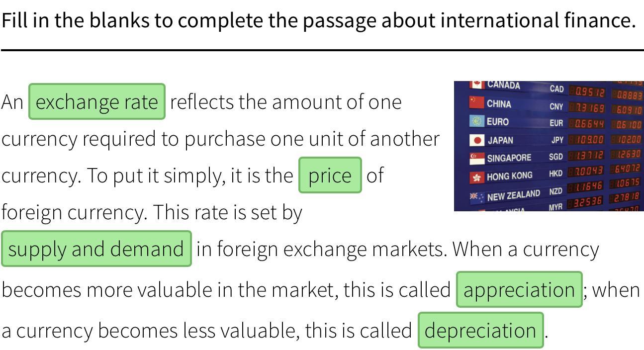Click the "supply and demand" blank

tap(96, 249)
